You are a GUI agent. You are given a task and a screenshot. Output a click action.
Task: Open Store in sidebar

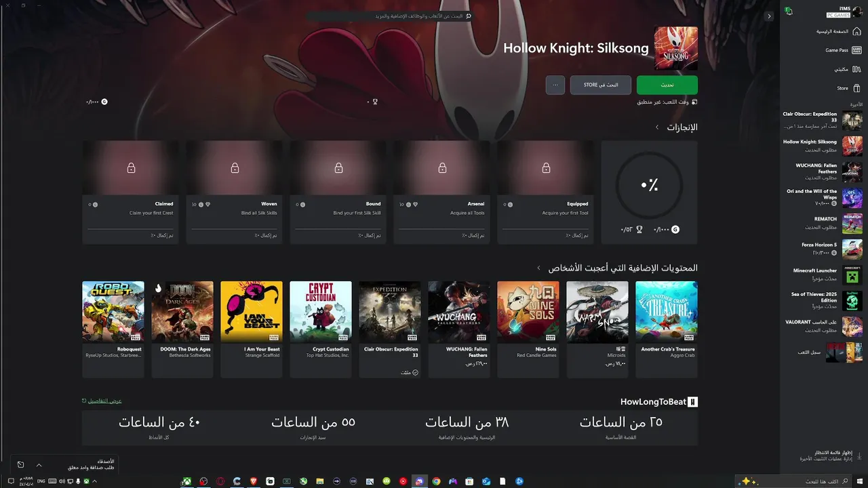pyautogui.click(x=848, y=88)
